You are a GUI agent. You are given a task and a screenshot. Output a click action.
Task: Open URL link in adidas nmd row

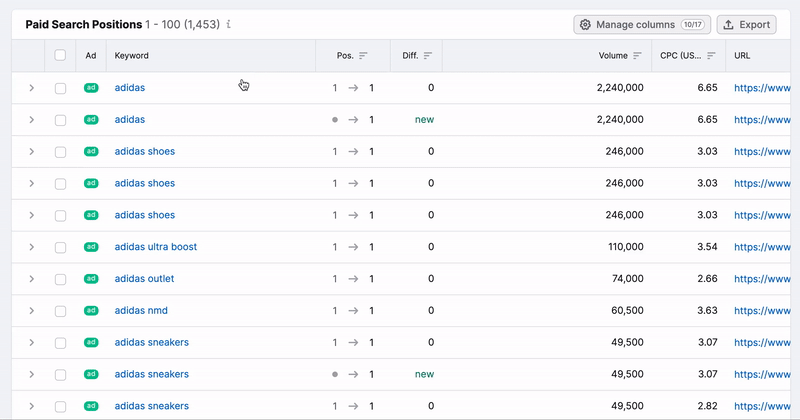[762, 310]
